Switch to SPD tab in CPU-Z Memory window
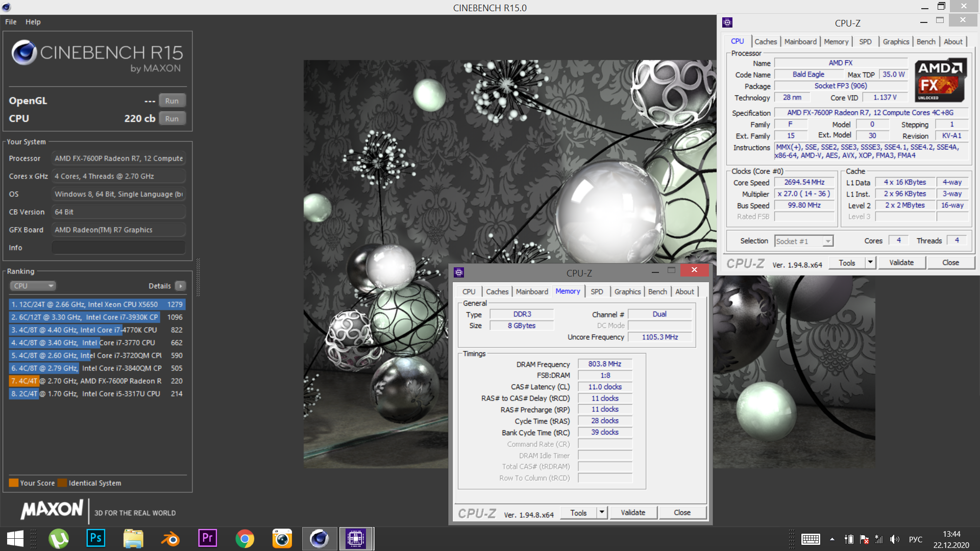Image resolution: width=980 pixels, height=551 pixels. [x=597, y=292]
